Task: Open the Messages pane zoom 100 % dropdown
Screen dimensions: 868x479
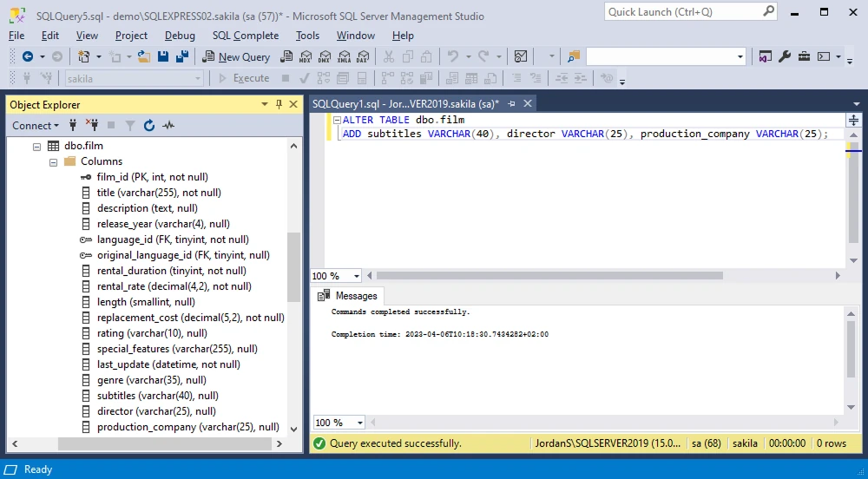Action: (x=360, y=423)
